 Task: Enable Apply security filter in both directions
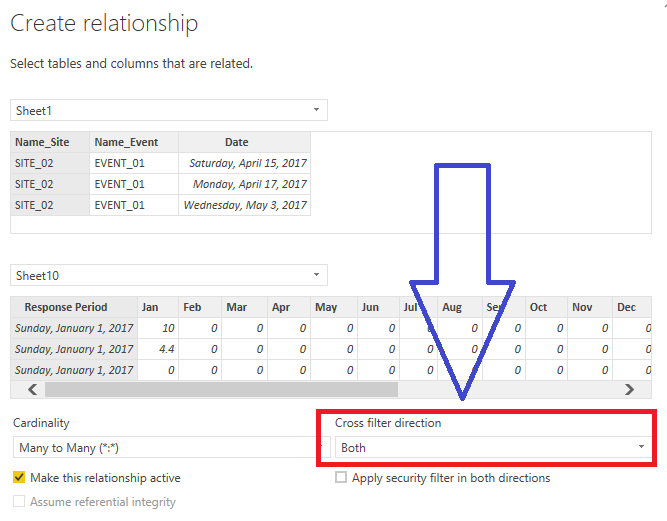341,478
